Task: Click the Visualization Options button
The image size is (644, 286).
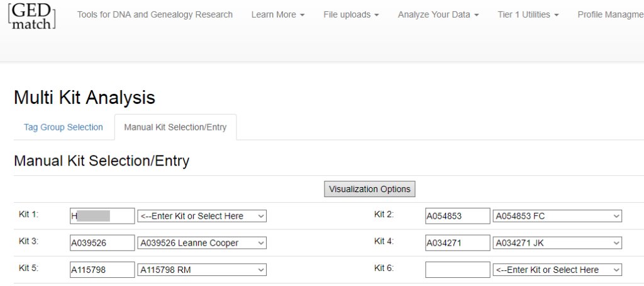Action: click(370, 189)
